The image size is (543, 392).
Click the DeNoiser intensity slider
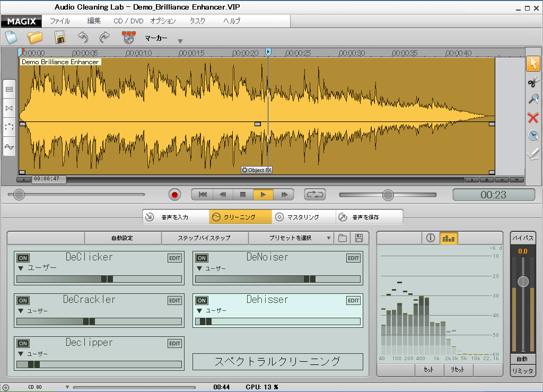(x=278, y=279)
